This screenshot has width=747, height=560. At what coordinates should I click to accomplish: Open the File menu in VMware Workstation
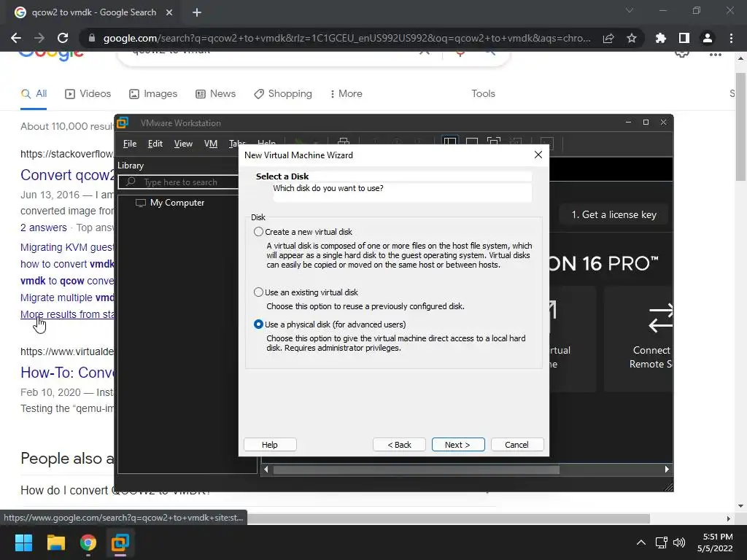tap(130, 144)
